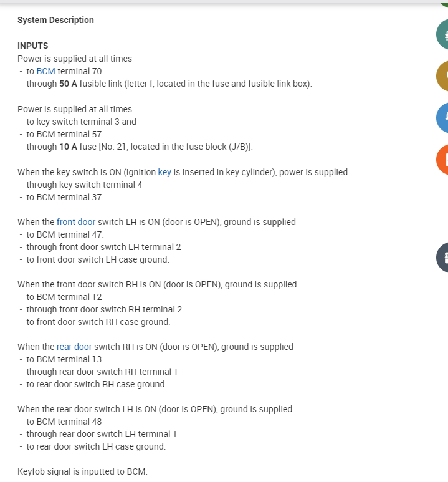The width and height of the screenshot is (448, 482).
Task: Click the "to BCM terminal 57" line
Action: point(64,134)
